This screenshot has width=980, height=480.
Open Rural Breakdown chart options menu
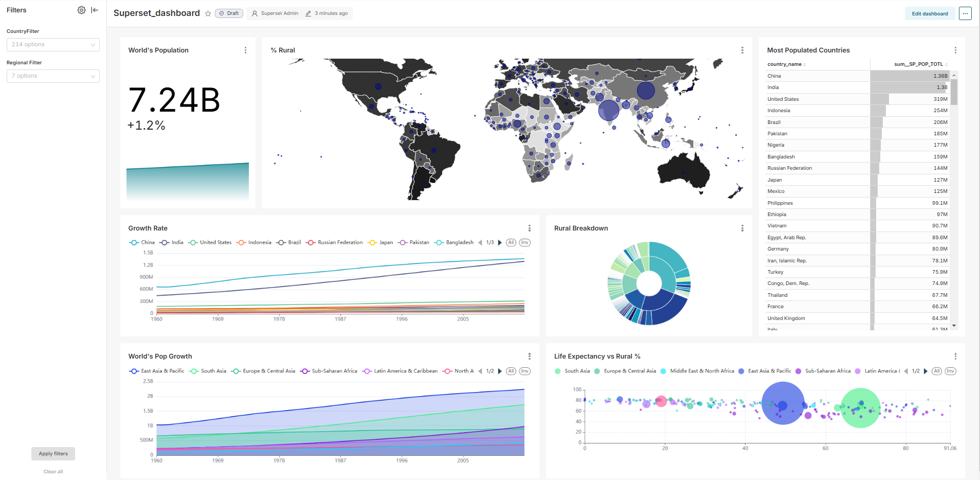pyautogui.click(x=742, y=228)
